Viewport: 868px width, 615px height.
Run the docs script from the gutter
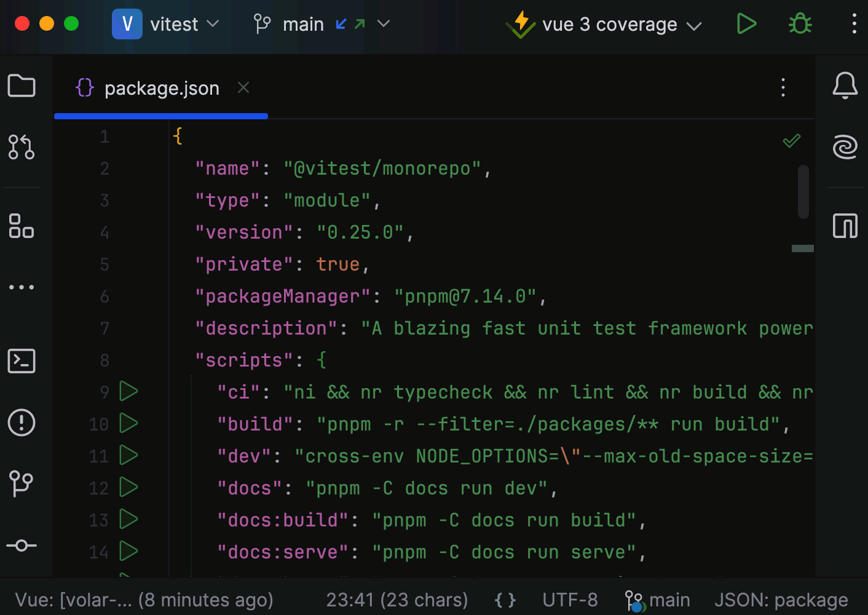point(128,487)
